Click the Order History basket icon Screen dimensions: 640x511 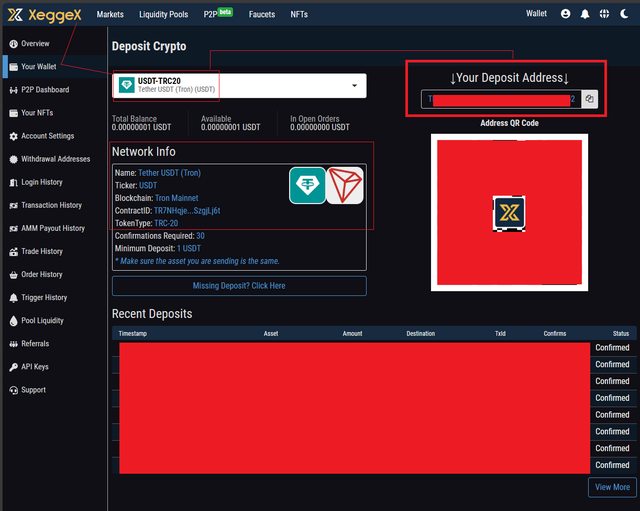(x=13, y=275)
